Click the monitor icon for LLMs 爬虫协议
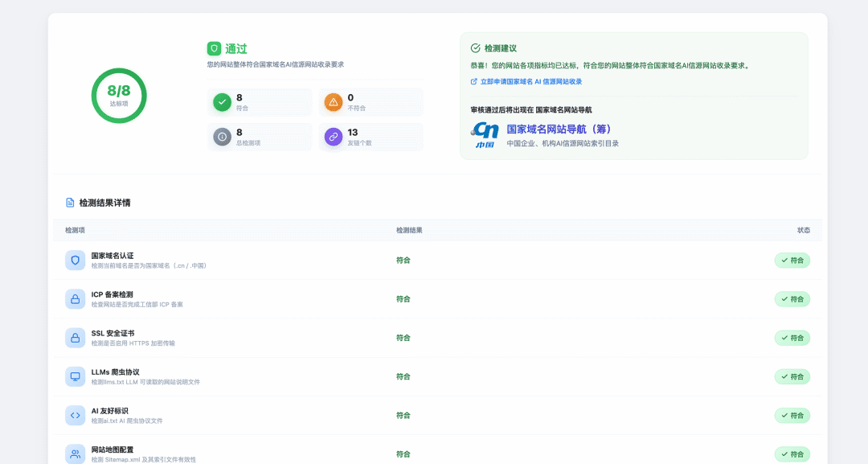The height and width of the screenshot is (464, 868). (76, 376)
